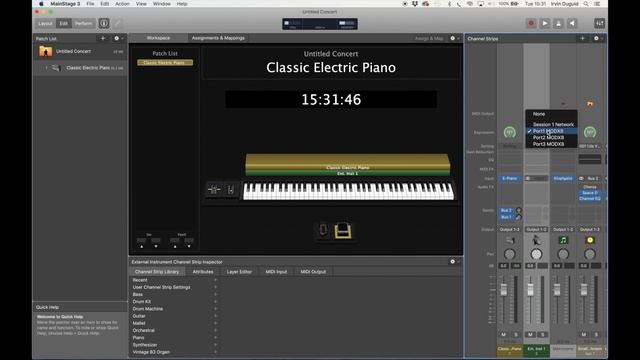Click the E-Piano input instrument slot
The width and height of the screenshot is (640, 360).
tap(510, 178)
